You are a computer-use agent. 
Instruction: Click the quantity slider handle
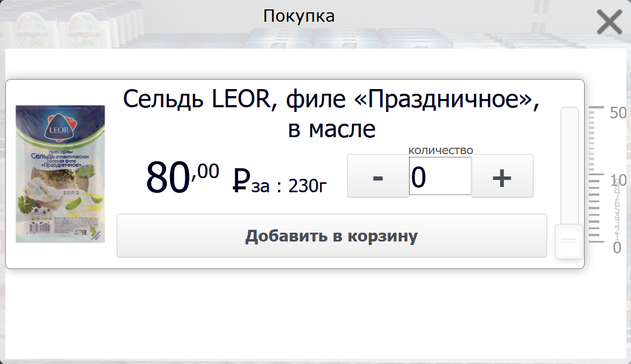[x=569, y=241]
